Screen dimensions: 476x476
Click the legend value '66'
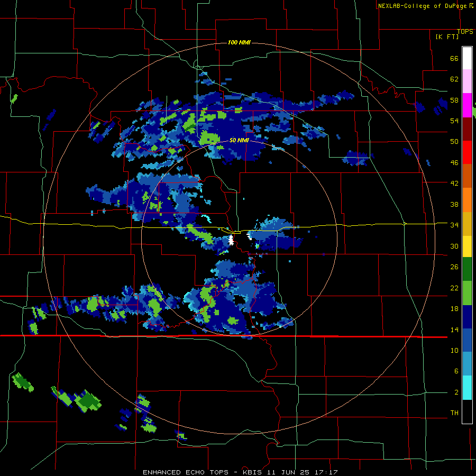pos(454,59)
